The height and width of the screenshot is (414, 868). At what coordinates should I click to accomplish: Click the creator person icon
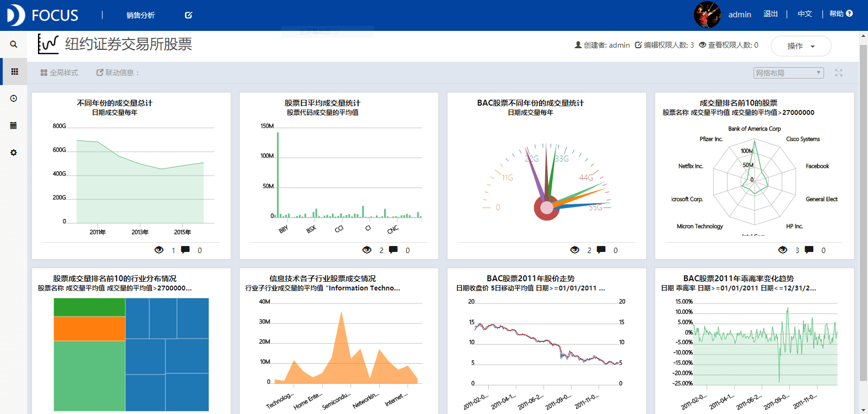(578, 45)
